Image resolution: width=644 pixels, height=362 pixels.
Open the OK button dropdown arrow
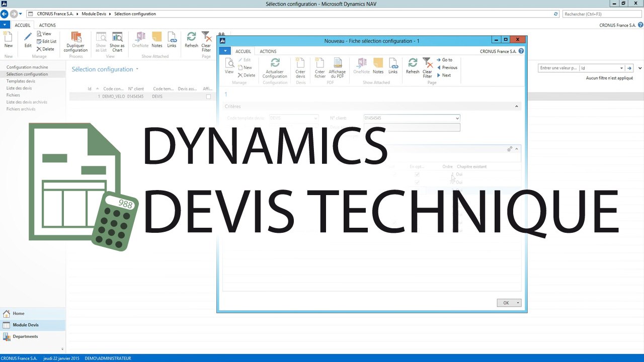click(518, 303)
